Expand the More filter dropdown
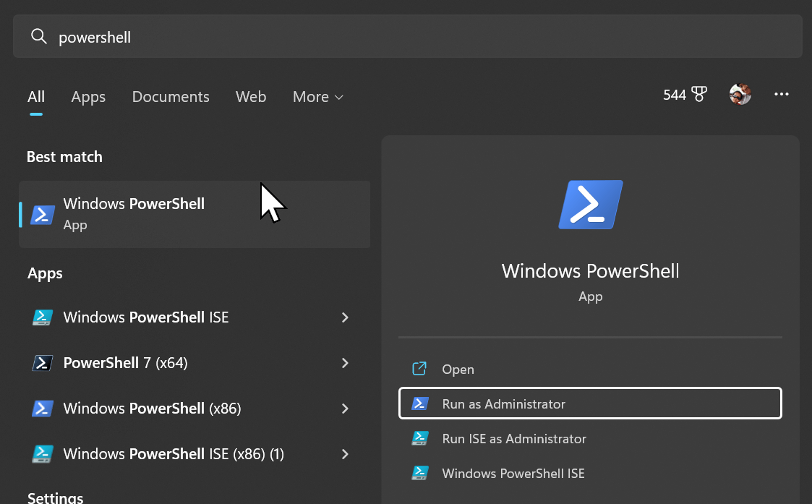The image size is (812, 504). [x=318, y=97]
